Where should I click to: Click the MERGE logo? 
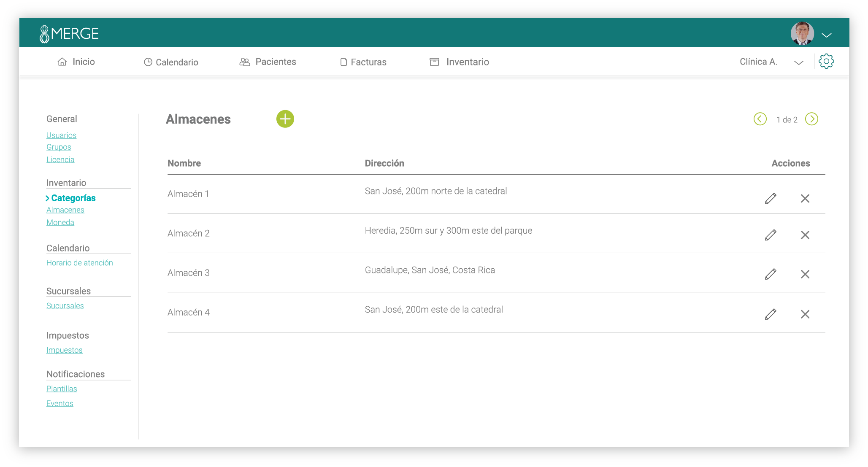point(69,34)
